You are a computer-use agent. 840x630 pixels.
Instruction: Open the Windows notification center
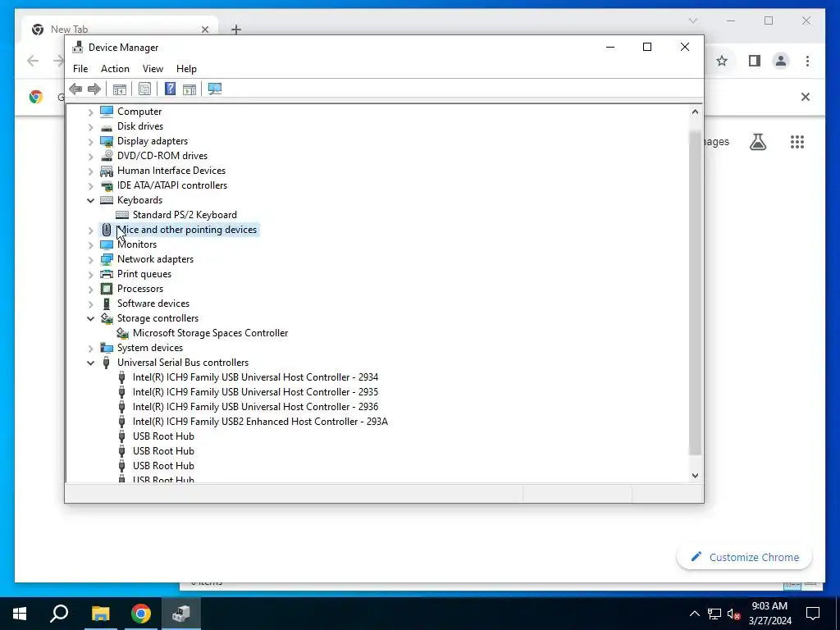pos(813,614)
